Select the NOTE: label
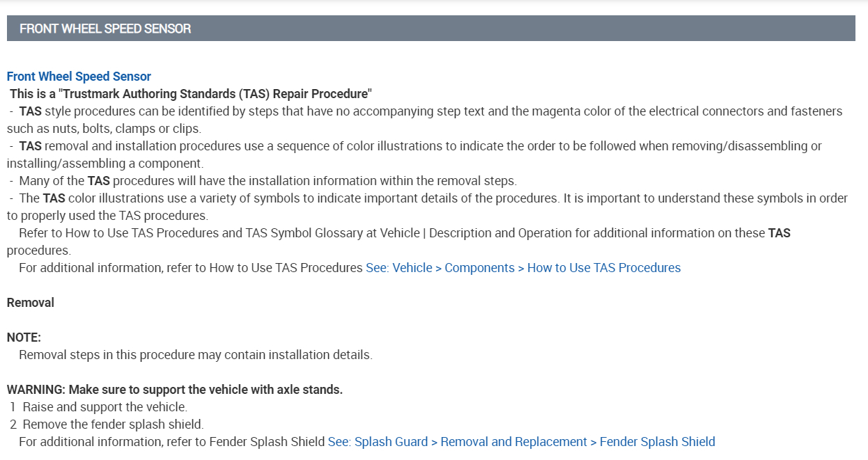The height and width of the screenshot is (460, 868). pos(24,338)
